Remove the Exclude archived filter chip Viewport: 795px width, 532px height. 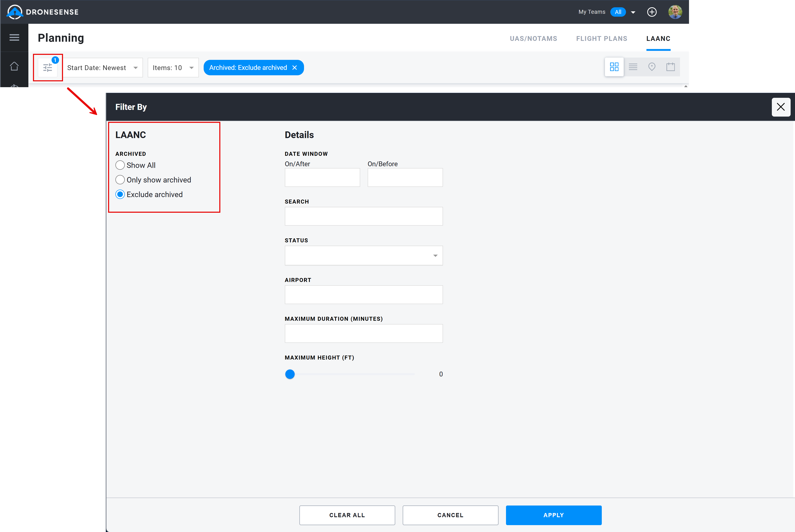click(x=295, y=68)
